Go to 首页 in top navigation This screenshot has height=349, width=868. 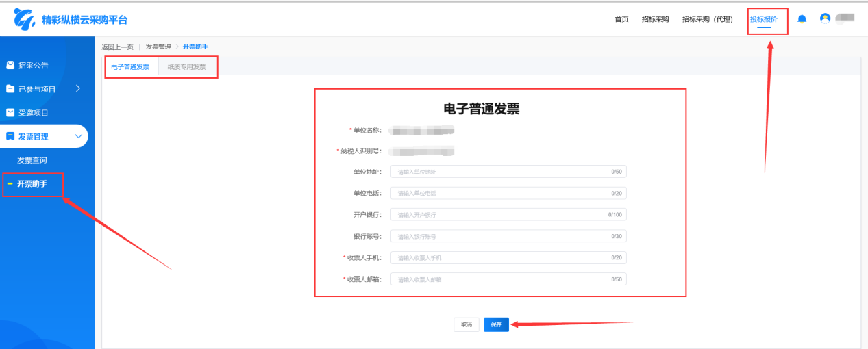[x=621, y=19]
